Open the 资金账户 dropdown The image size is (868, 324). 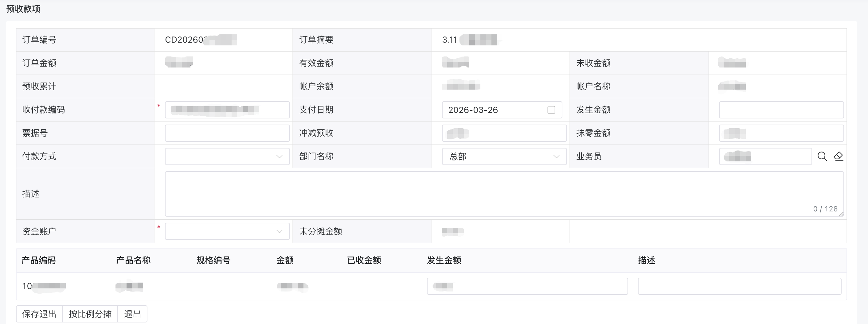[x=227, y=231]
